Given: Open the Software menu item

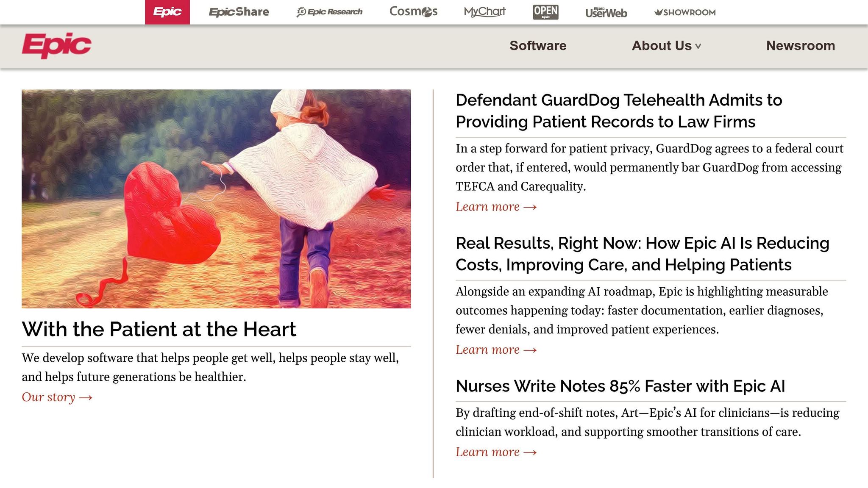Looking at the screenshot, I should point(537,46).
